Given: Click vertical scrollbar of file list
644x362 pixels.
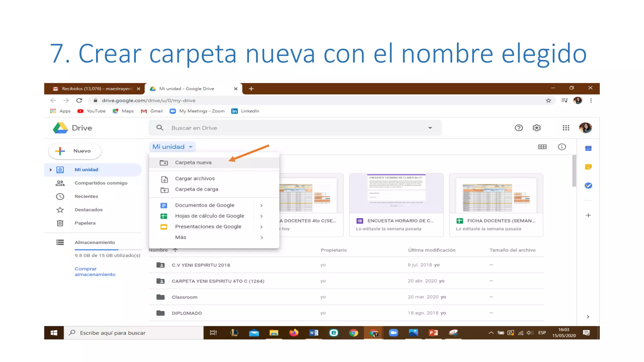Looking at the screenshot, I should 574,171.
